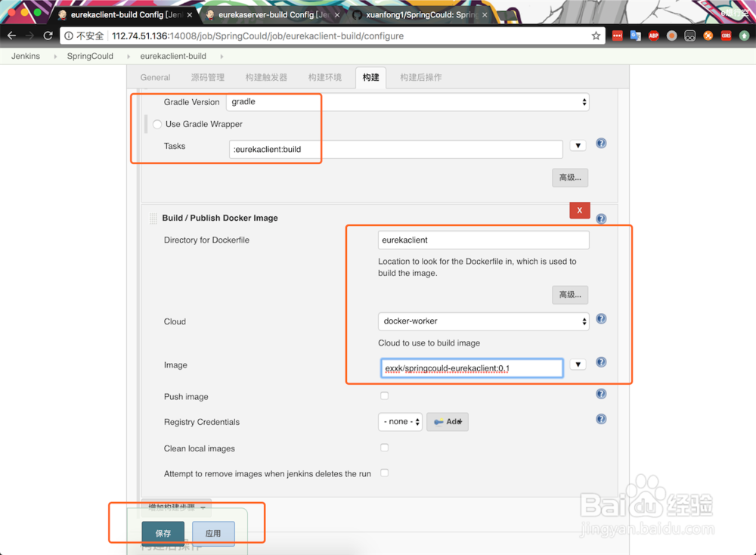
Task: Switch to the 构建触发器 tab
Action: point(266,78)
